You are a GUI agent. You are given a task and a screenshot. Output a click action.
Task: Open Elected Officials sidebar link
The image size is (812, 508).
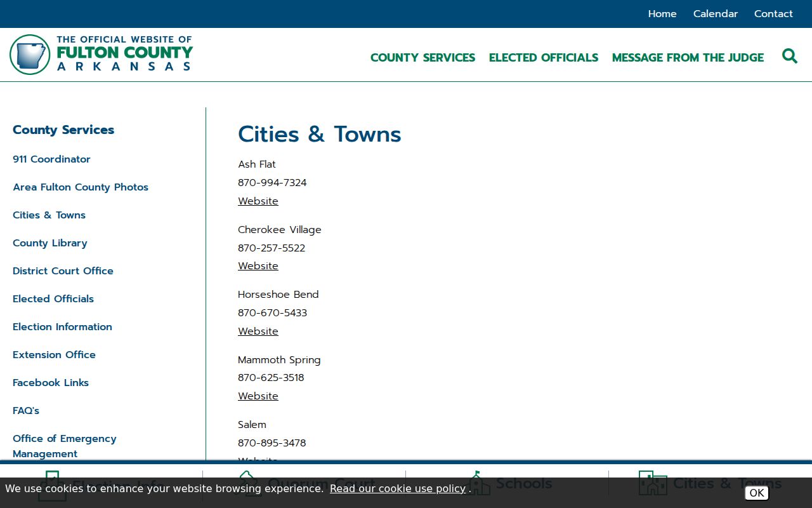click(x=53, y=299)
